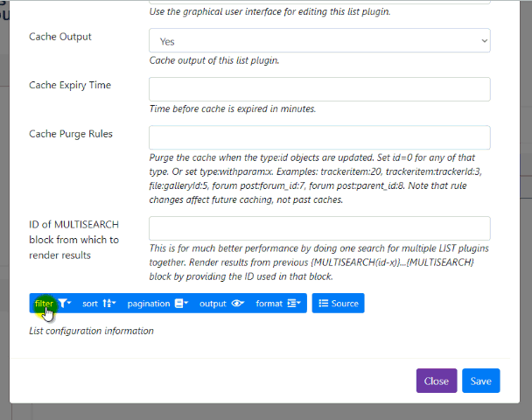Image resolution: width=532 pixels, height=420 pixels.
Task: Click into the Cache Purge Rules field
Action: coord(319,137)
